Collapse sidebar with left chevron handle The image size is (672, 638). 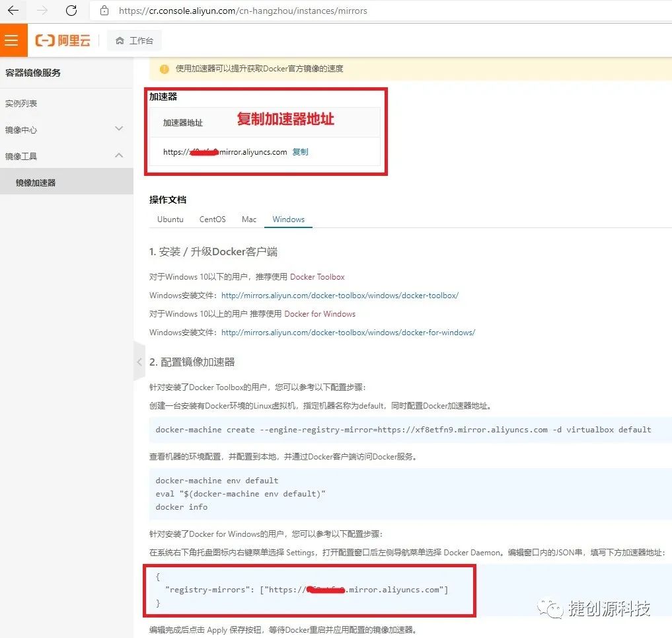click(x=139, y=362)
